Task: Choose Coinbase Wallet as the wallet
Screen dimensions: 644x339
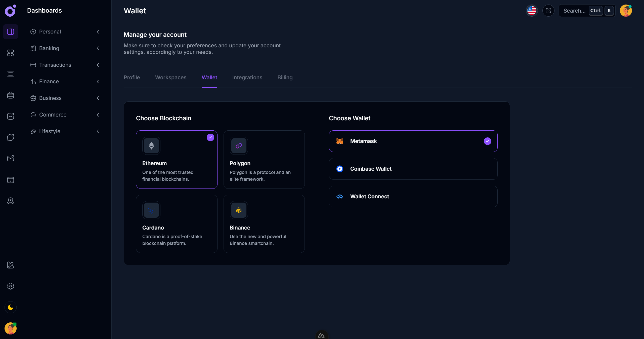Action: pos(413,169)
